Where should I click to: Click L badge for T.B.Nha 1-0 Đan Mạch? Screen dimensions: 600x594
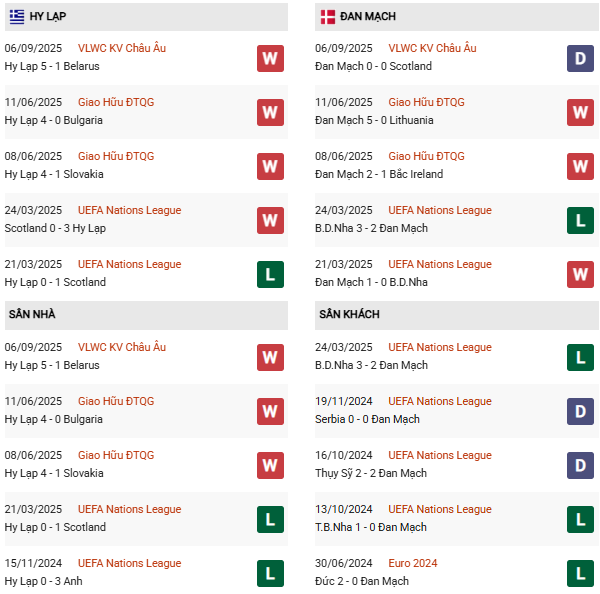pos(580,519)
